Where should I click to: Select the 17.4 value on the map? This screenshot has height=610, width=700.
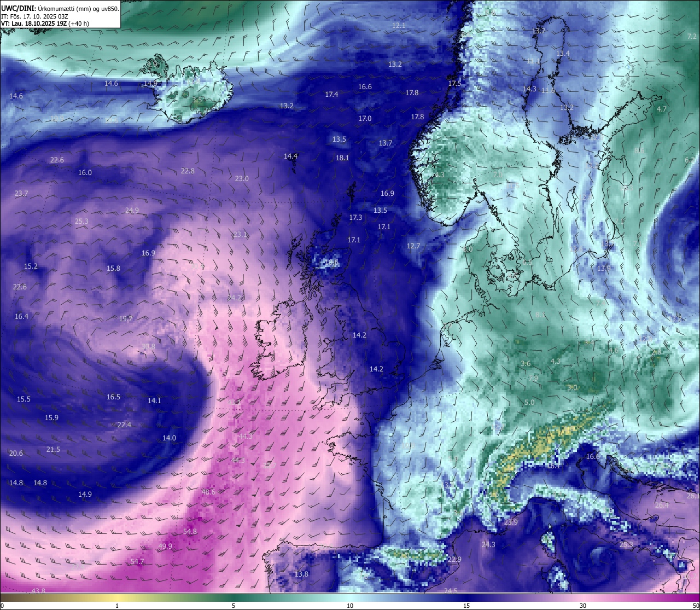coord(331,95)
